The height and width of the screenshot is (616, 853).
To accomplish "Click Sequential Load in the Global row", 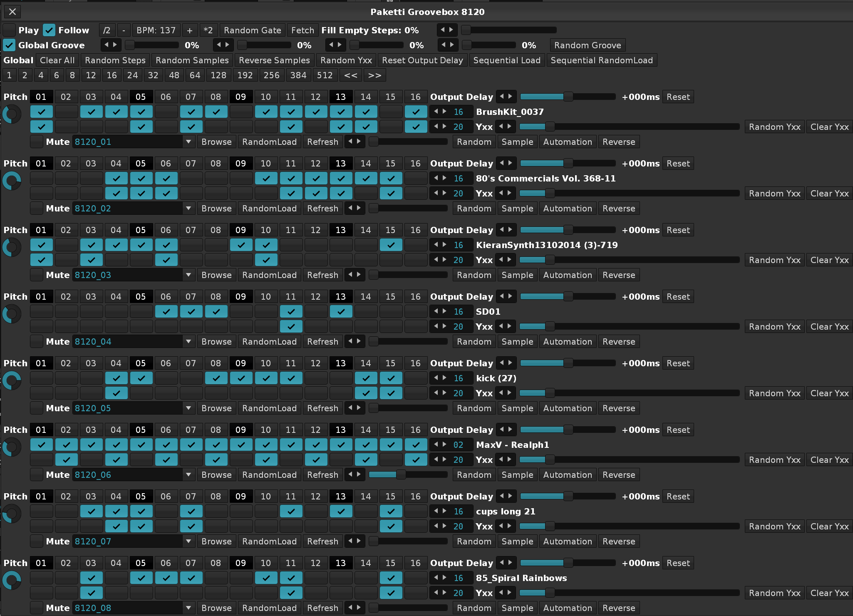I will click(506, 60).
